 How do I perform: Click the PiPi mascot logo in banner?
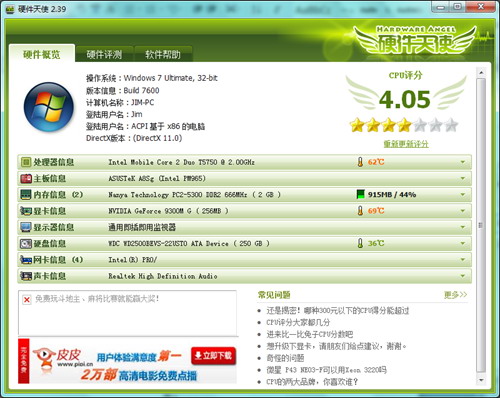click(44, 358)
